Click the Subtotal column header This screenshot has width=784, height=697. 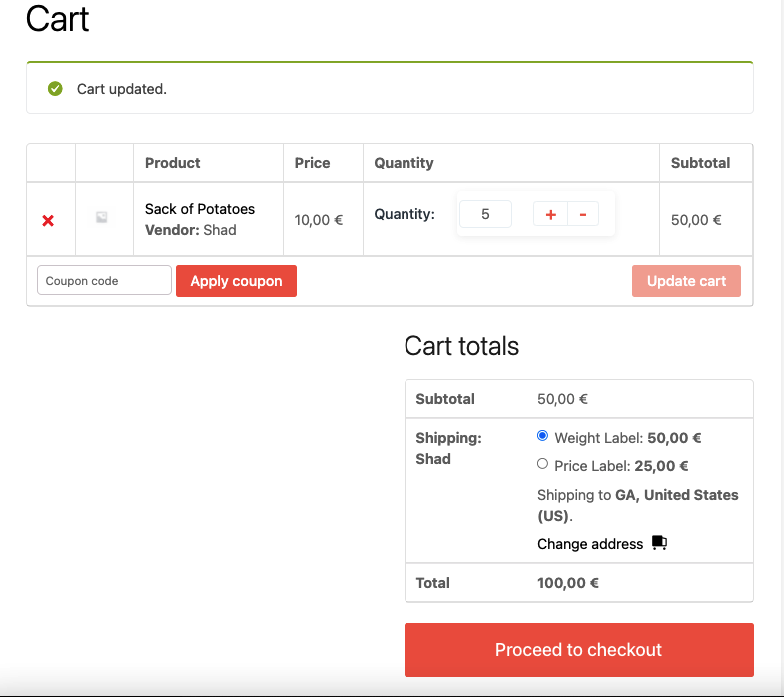click(700, 163)
